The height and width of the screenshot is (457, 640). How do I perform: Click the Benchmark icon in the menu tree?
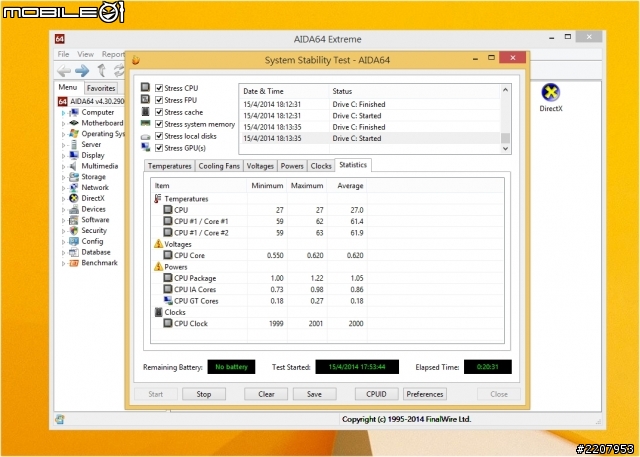[74, 263]
